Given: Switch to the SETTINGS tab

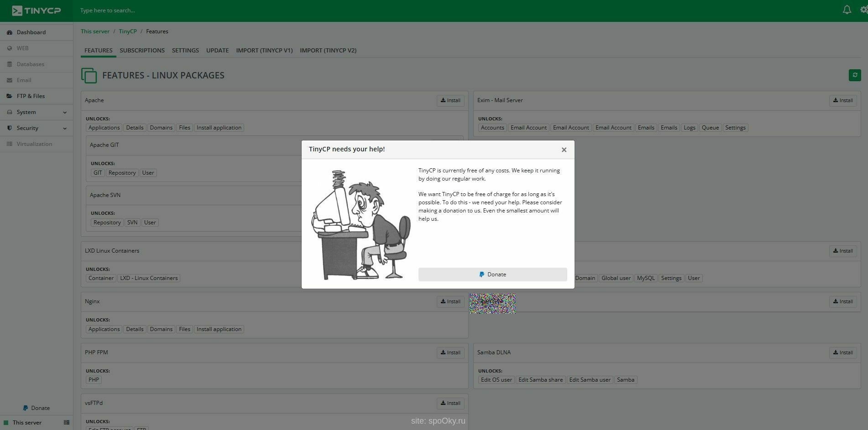Looking at the screenshot, I should 185,51.
